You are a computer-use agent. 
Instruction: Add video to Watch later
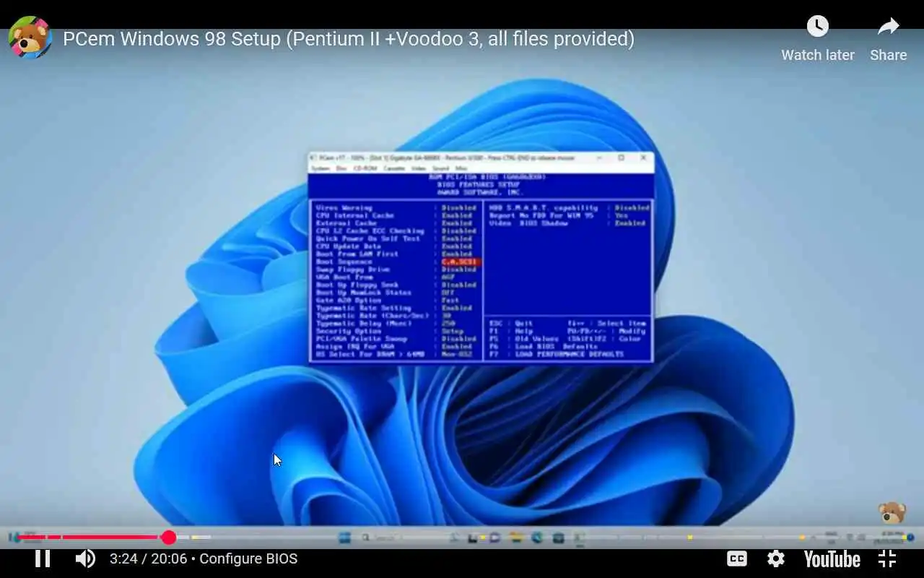[x=817, y=39]
